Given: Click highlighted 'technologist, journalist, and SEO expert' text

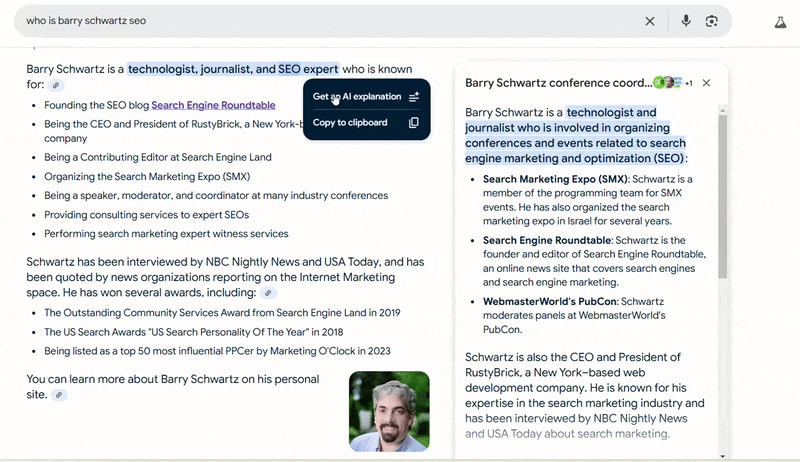Looking at the screenshot, I should pyautogui.click(x=233, y=69).
